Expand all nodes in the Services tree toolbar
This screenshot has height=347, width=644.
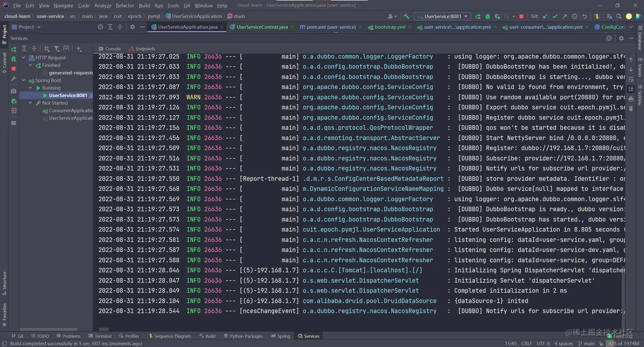24,49
